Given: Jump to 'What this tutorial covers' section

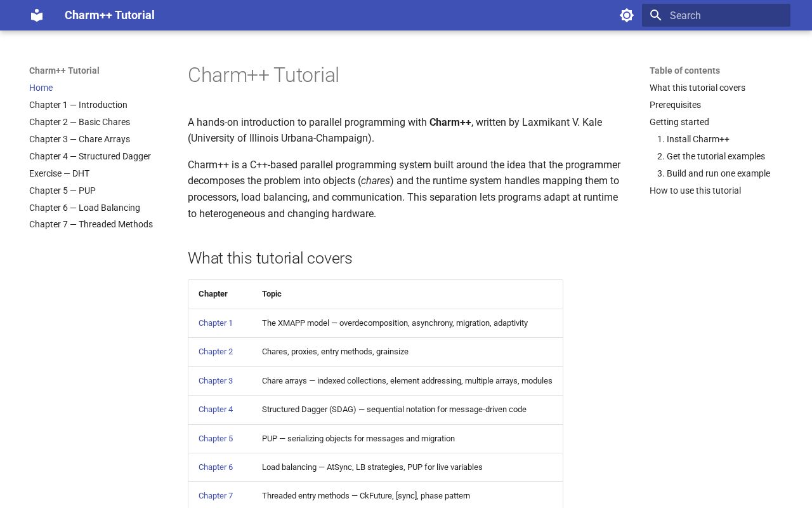Looking at the screenshot, I should click(x=697, y=88).
